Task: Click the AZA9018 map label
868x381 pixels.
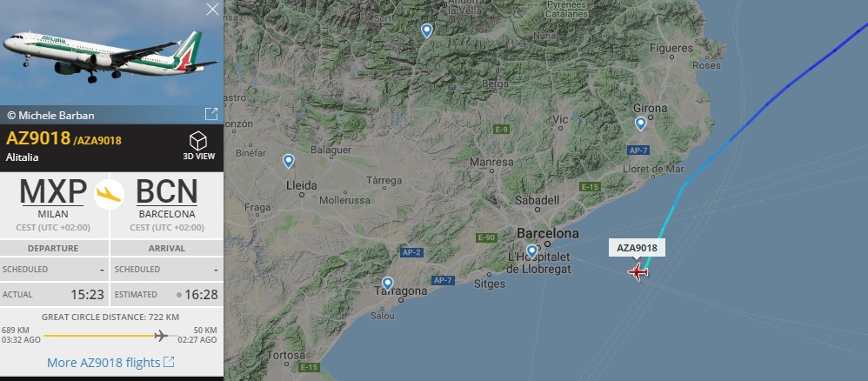Action: (637, 248)
